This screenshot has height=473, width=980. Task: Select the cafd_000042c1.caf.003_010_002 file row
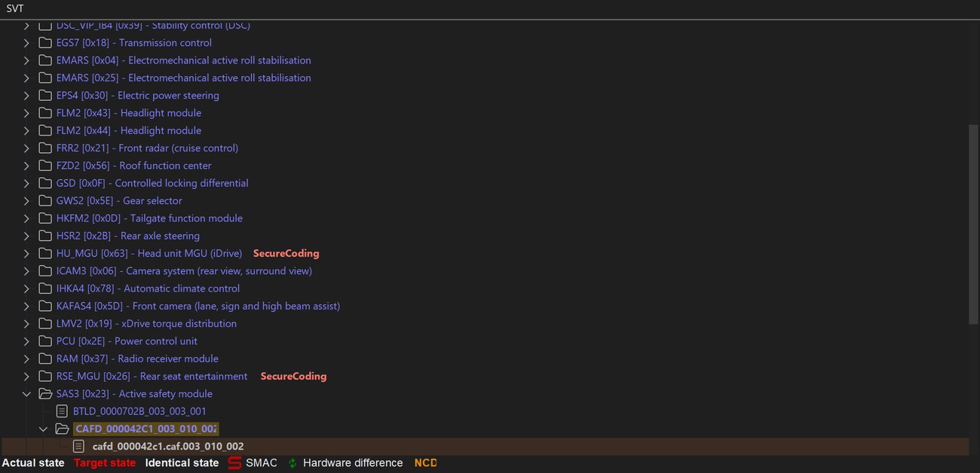(x=485, y=447)
